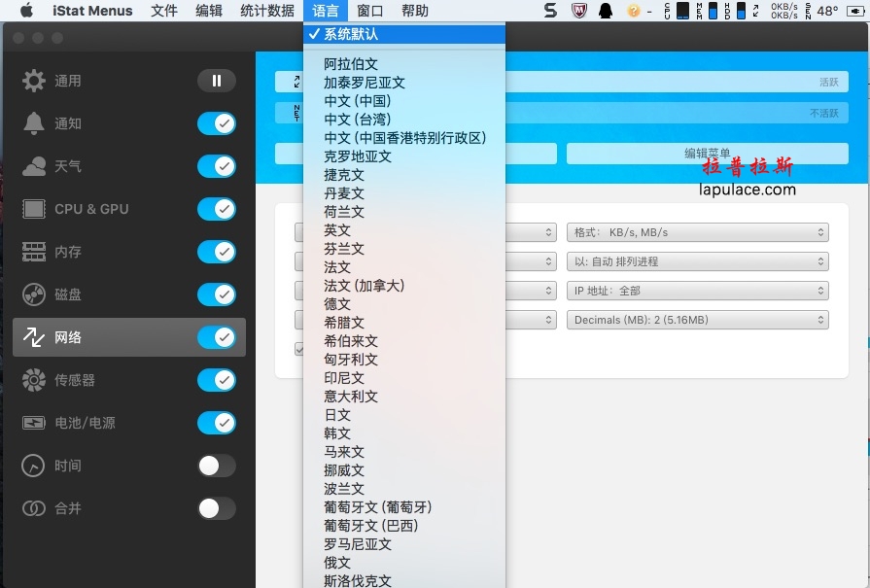This screenshot has height=588, width=870.
Task: Click the pause button next to 通用
Action: [217, 81]
